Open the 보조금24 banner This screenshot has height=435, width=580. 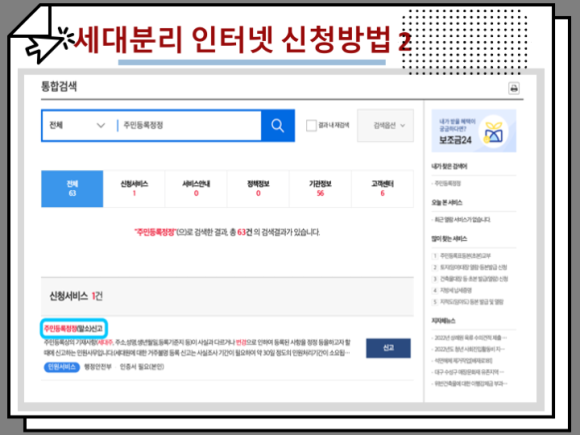point(474,131)
